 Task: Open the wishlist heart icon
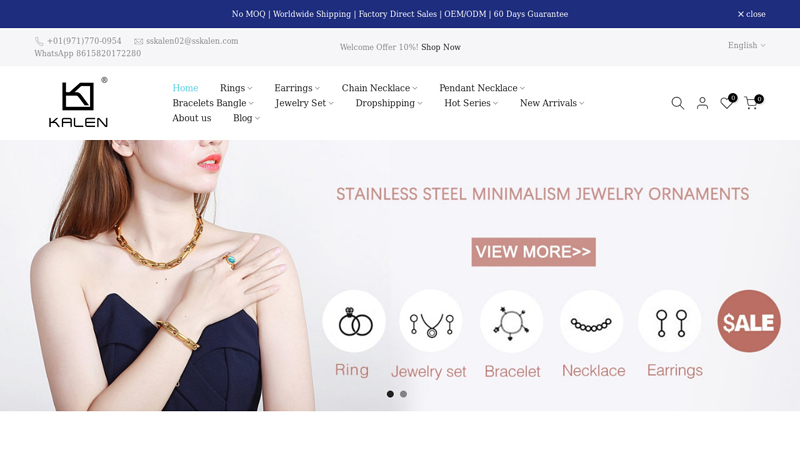pos(727,103)
